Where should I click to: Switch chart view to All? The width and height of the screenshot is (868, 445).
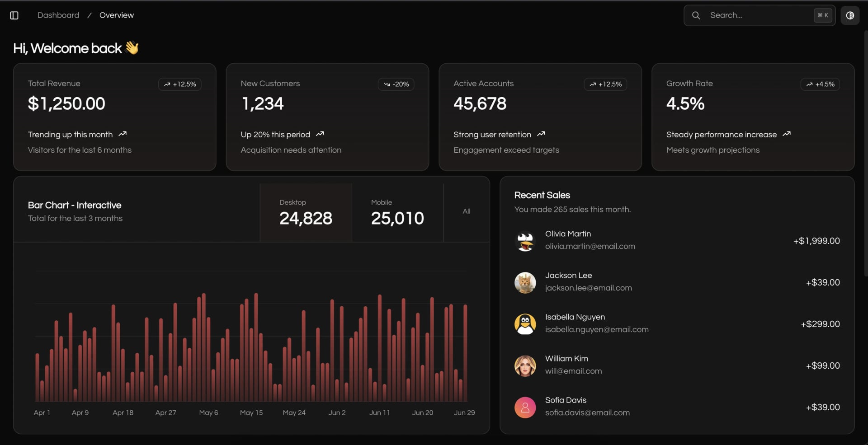click(467, 211)
